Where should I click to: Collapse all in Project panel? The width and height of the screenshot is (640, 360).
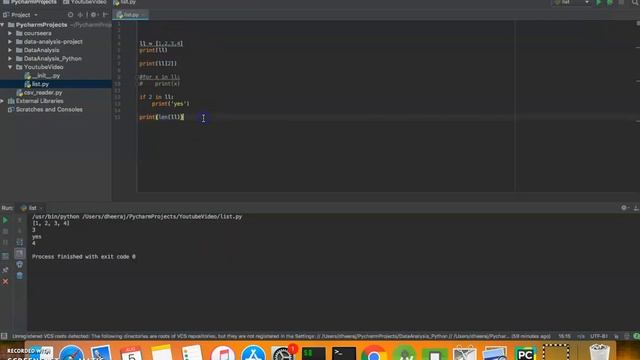click(x=80, y=15)
